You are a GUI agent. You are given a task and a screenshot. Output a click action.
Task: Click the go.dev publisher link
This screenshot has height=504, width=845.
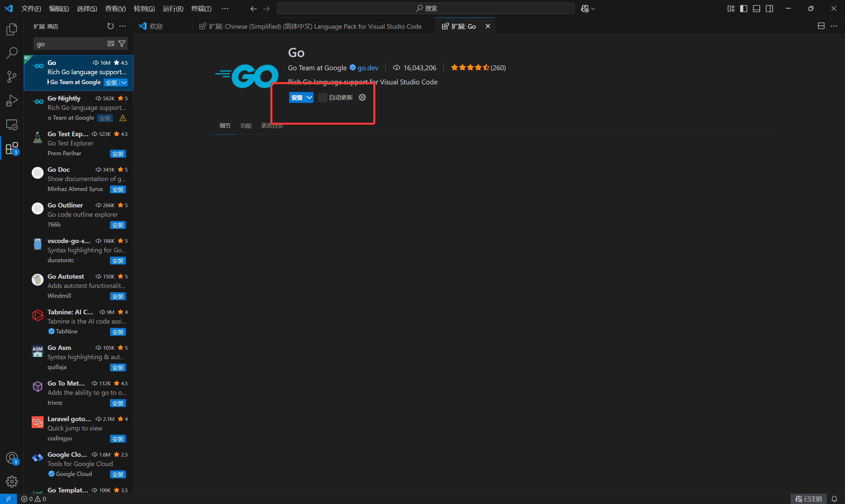[x=368, y=68]
